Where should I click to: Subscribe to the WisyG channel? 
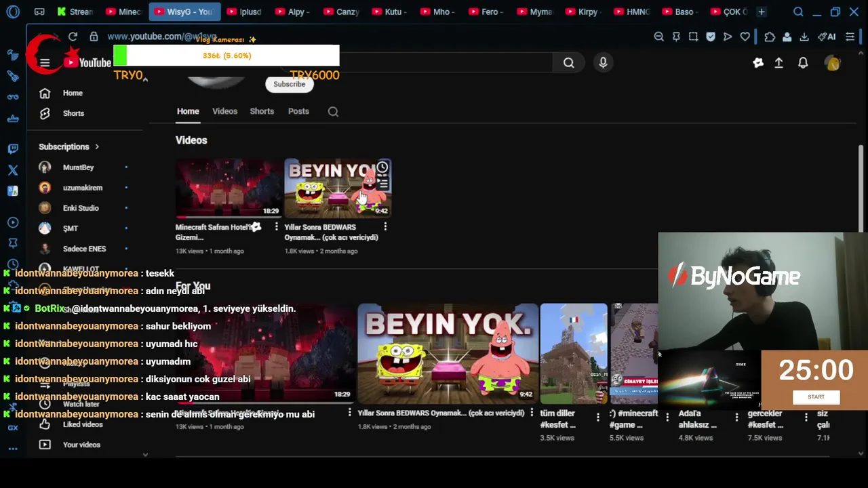tap(289, 84)
